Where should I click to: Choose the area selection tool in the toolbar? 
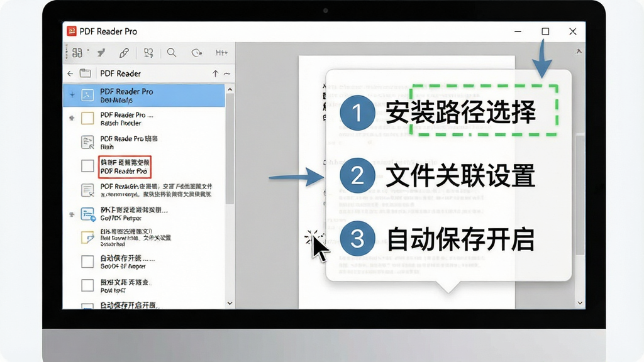click(148, 53)
